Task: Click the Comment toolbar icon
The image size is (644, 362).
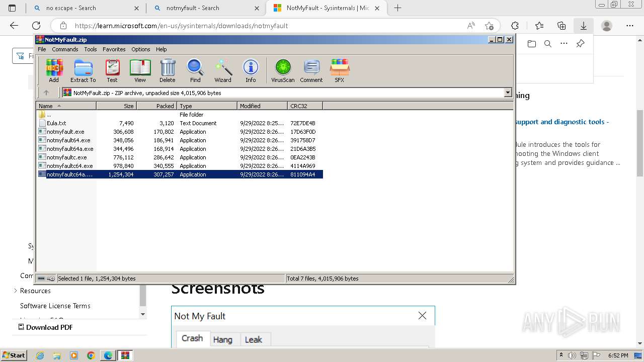Action: pyautogui.click(x=311, y=71)
